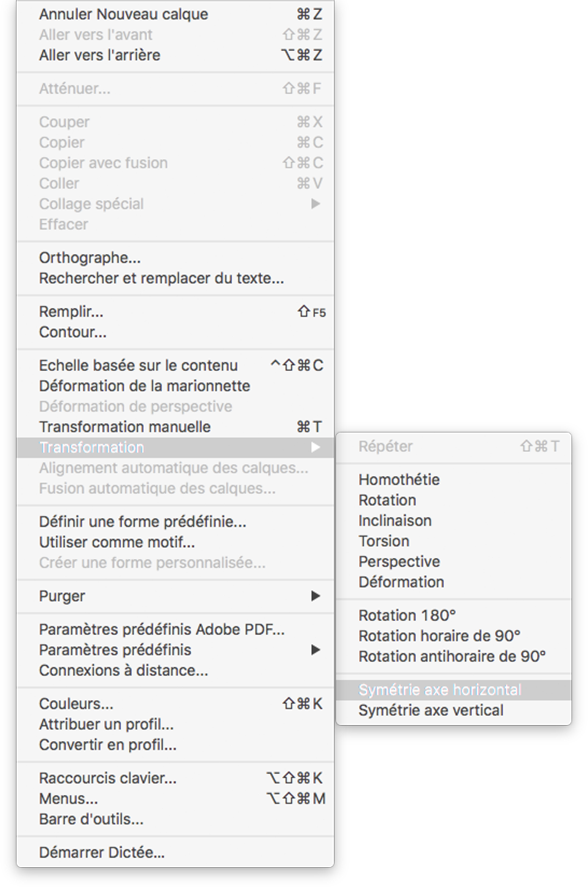Choose Rechercher et remplacer du texte
This screenshot has width=588, height=887.
(161, 278)
